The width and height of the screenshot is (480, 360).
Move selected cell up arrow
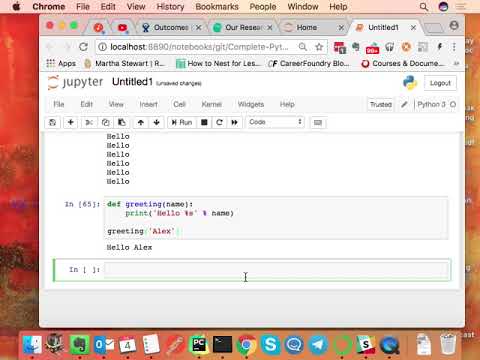pyautogui.click(x=141, y=122)
